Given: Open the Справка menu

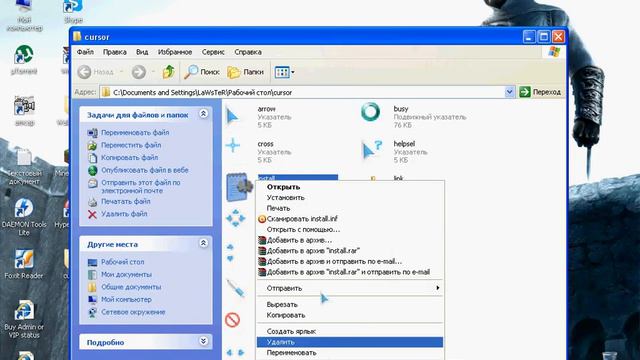Looking at the screenshot, I should (x=248, y=52).
